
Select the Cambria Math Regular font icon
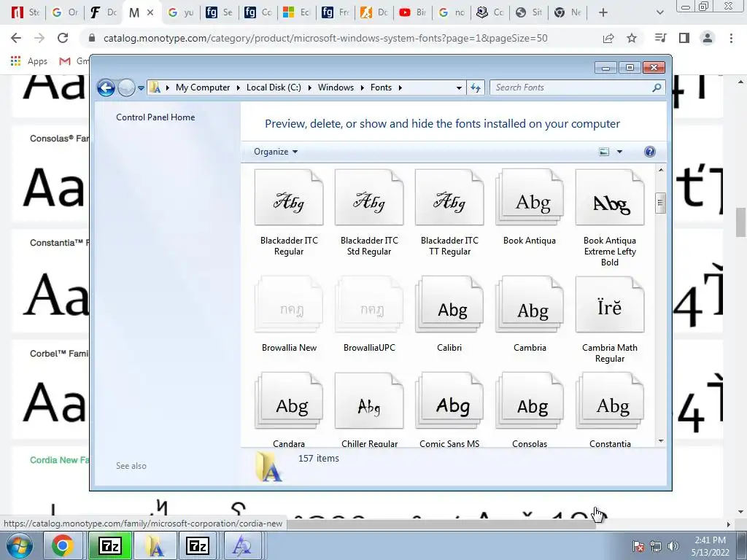point(610,305)
